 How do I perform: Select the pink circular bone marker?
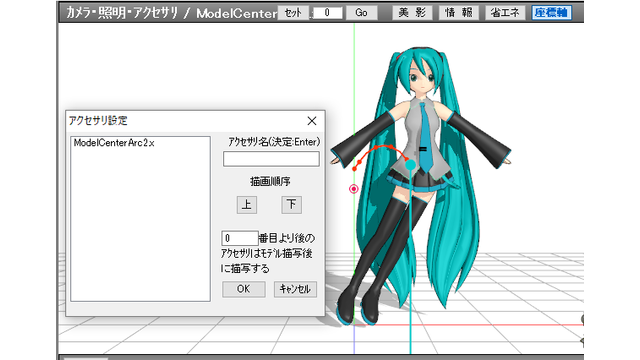click(x=353, y=189)
